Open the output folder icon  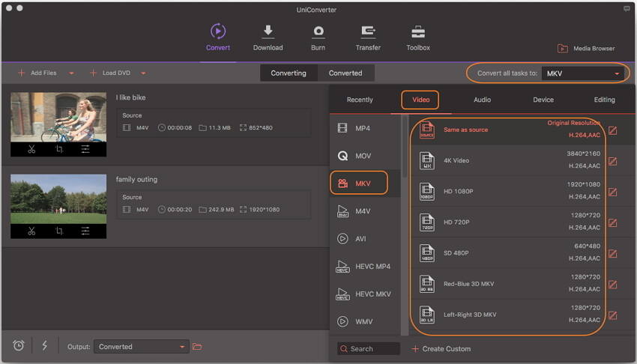coord(197,347)
